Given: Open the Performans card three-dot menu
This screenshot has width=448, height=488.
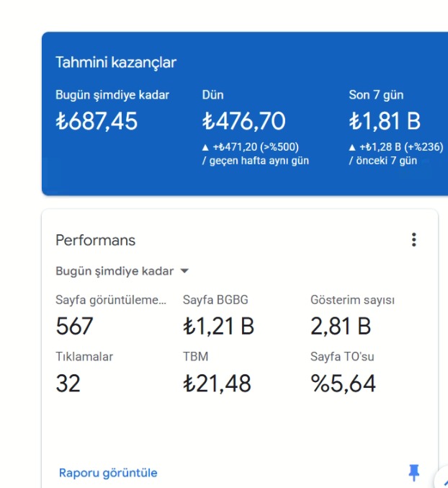Looking at the screenshot, I should (x=414, y=239).
